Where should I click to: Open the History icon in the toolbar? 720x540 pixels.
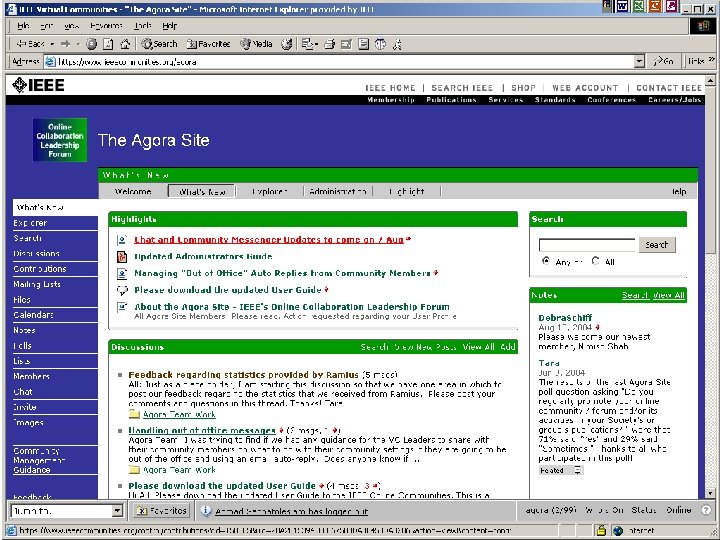(287, 44)
